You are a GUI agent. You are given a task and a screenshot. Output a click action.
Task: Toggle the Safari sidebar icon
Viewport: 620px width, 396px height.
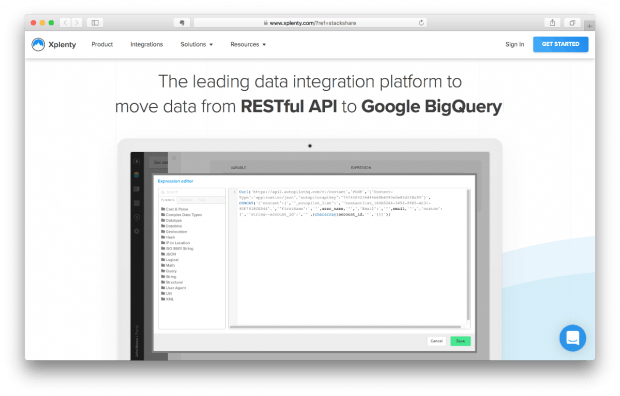pyautogui.click(x=95, y=23)
